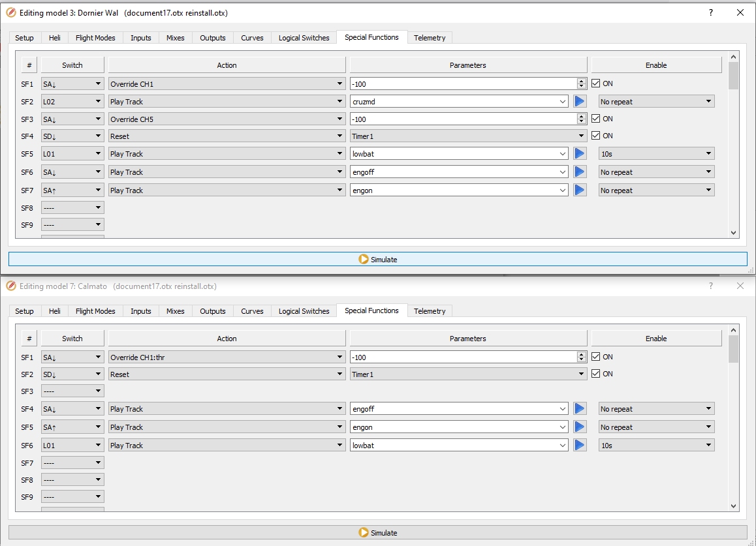Open the No repeat dropdown for Dornier Wal SF7

pos(656,190)
